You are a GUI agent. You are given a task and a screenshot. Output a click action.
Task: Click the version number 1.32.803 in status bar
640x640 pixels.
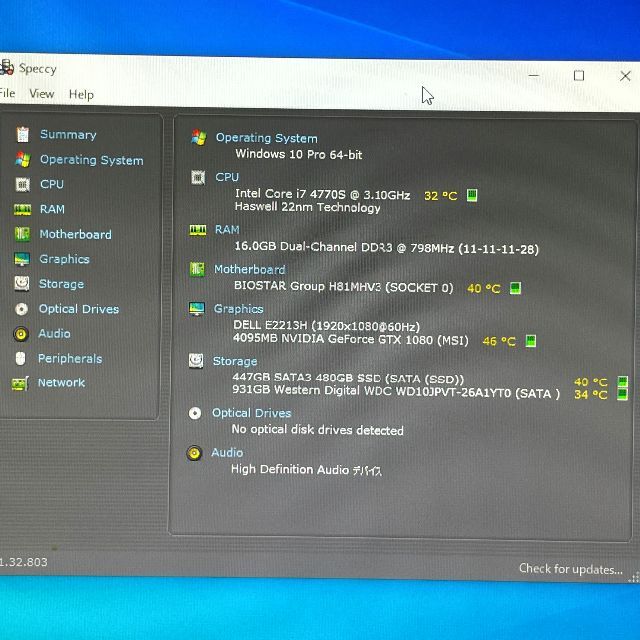coord(23,562)
